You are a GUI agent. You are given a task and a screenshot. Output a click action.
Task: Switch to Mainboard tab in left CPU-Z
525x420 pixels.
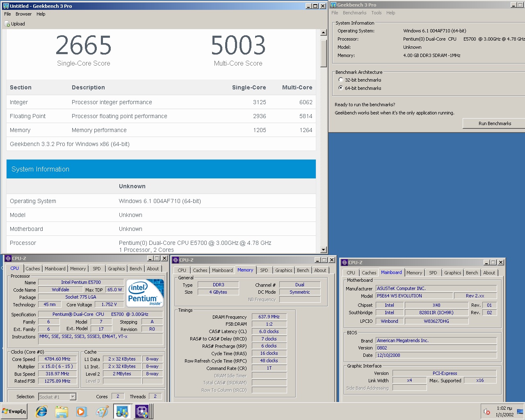coord(55,269)
